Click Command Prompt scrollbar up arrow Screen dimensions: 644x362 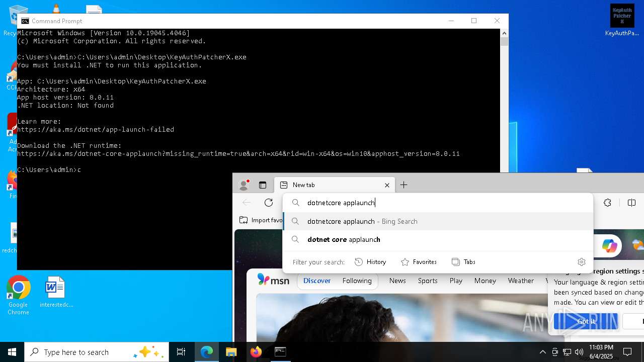(504, 33)
